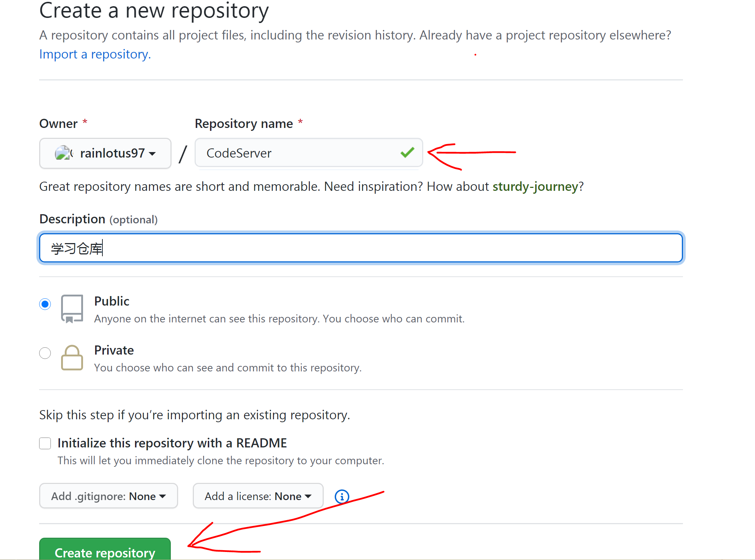Expand Add a license None dropdown
This screenshot has height=560, width=755.
tap(258, 496)
